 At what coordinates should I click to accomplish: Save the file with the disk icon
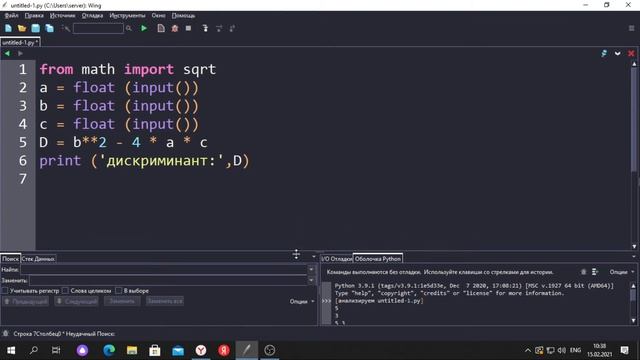coord(36,28)
